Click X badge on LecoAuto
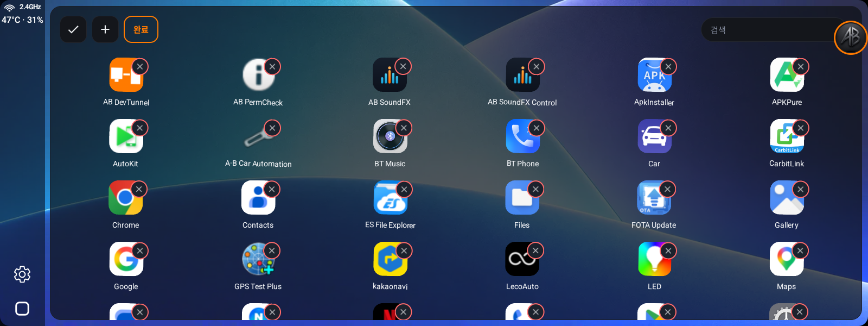 535,250
